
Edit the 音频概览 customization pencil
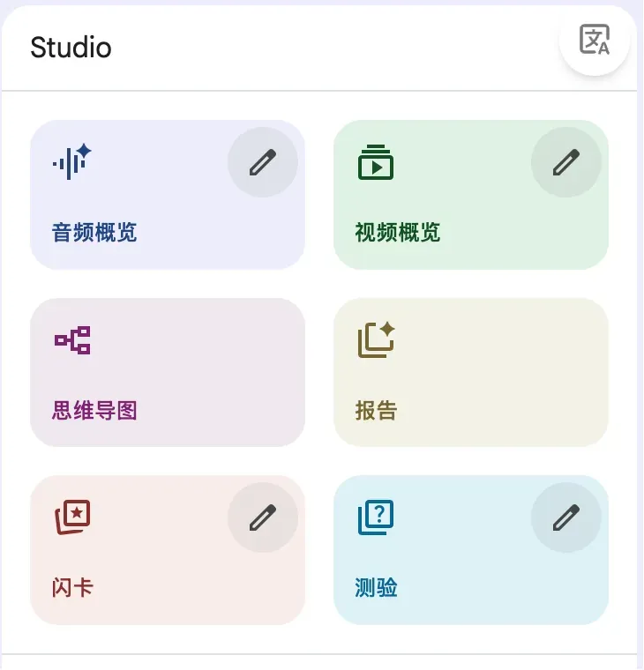pyautogui.click(x=262, y=162)
